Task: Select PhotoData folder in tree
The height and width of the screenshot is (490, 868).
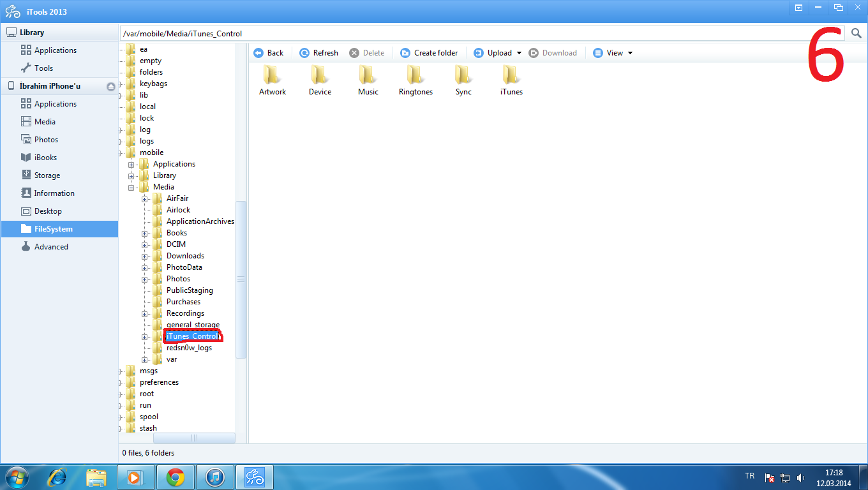Action: [x=184, y=267]
